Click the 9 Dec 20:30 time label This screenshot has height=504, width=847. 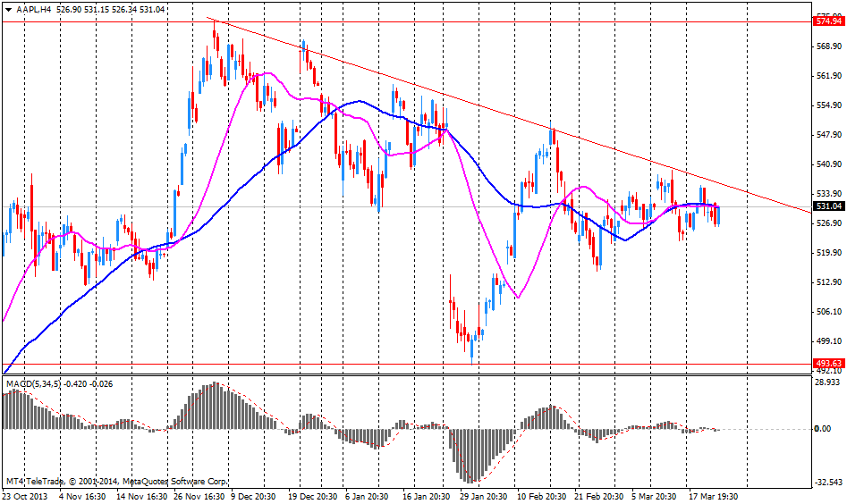254,496
